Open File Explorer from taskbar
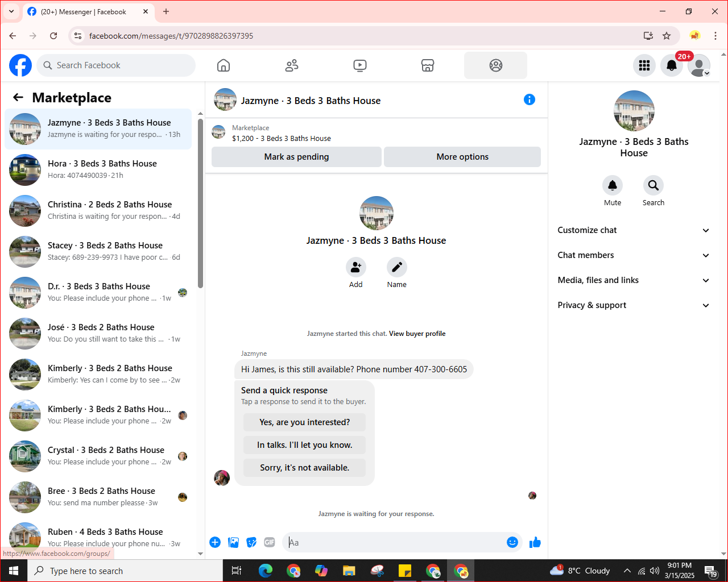The height and width of the screenshot is (582, 728). click(349, 571)
